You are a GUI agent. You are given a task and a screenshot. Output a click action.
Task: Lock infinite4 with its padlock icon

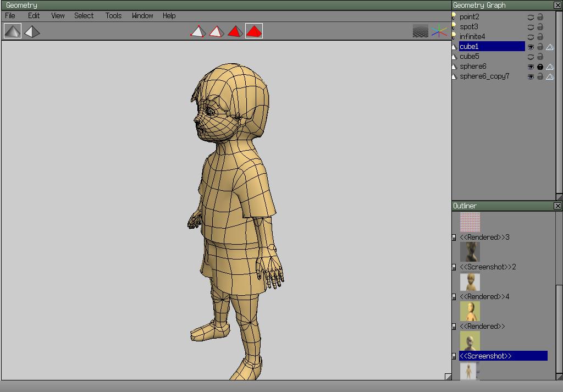point(540,37)
